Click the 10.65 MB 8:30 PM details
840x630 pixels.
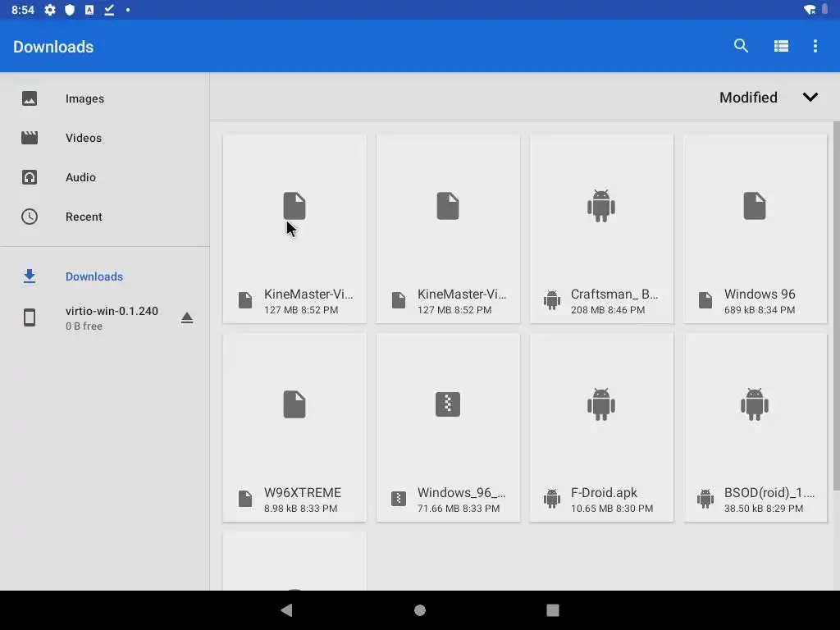612,509
